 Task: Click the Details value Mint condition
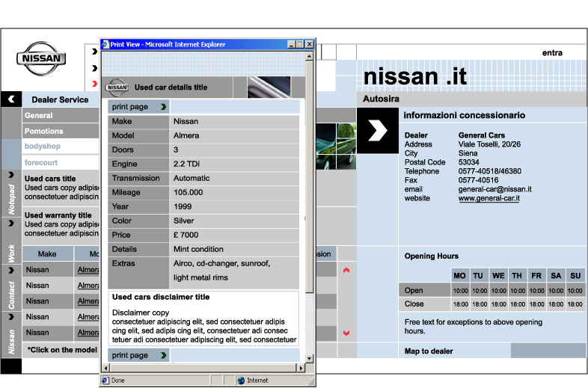coord(198,249)
